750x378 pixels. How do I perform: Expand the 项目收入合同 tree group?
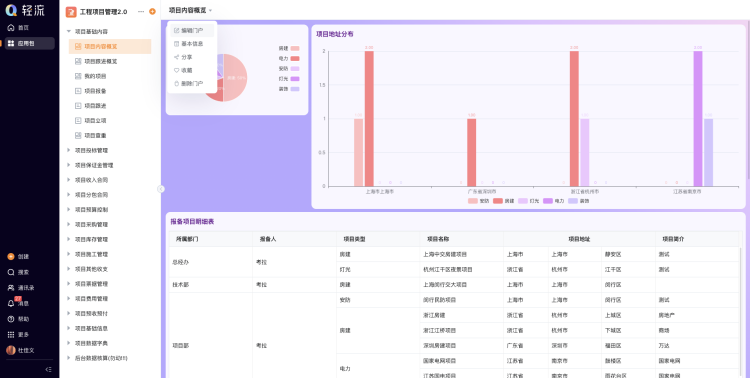coord(68,180)
